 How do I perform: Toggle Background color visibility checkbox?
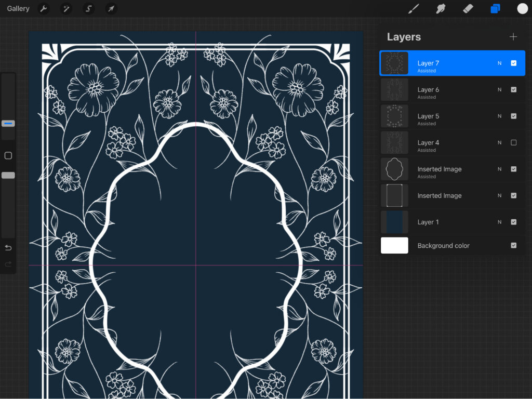click(513, 246)
